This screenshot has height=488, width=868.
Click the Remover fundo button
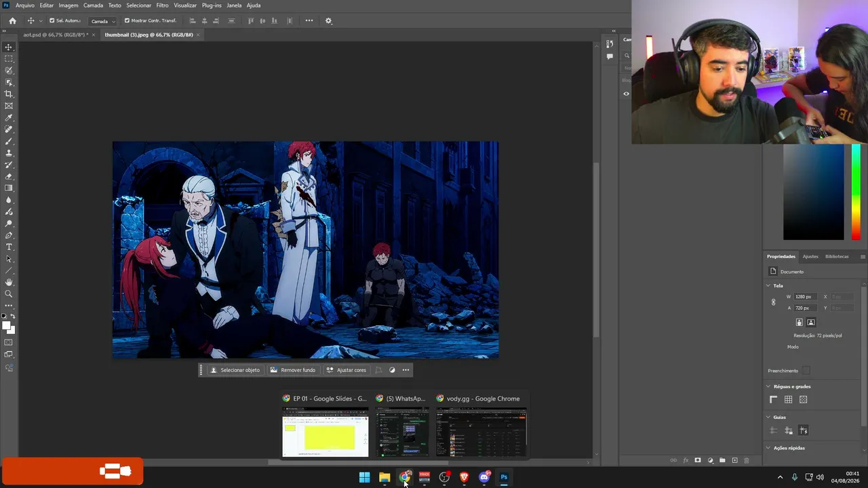coord(292,370)
